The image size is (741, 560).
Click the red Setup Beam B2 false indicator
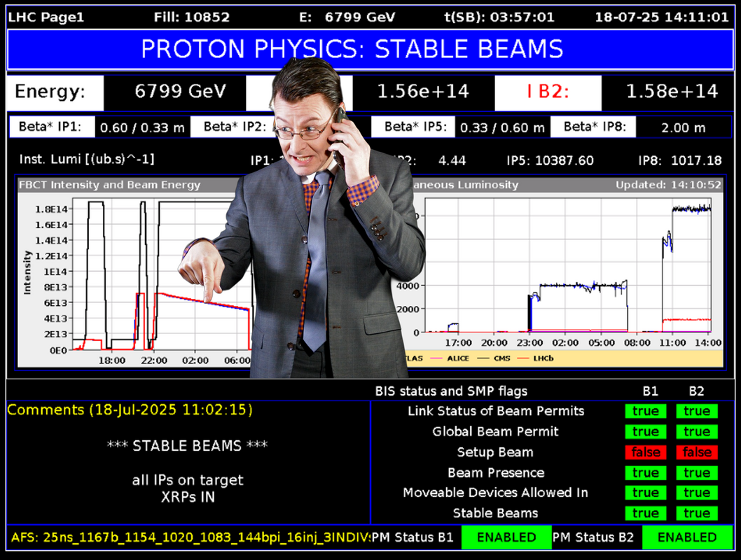tap(697, 452)
